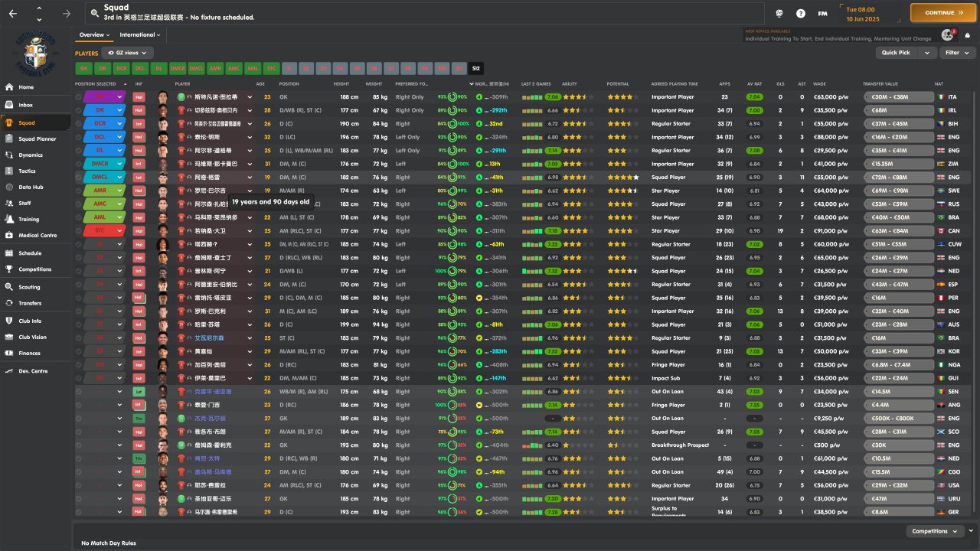Go back with the left arrow

point(13,13)
